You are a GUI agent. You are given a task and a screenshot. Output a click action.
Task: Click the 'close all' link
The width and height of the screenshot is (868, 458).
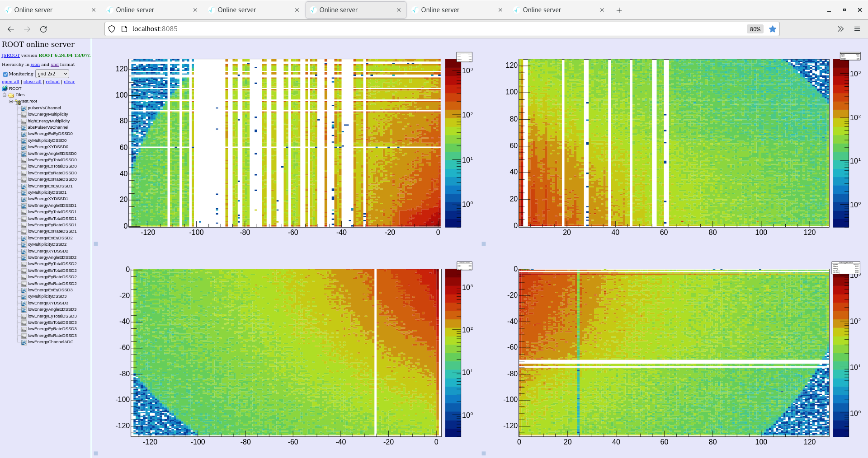(x=33, y=82)
